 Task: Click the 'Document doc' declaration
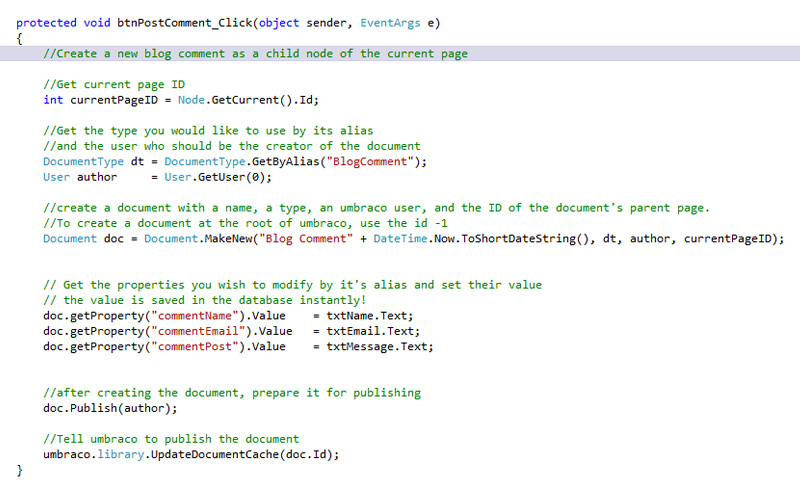(x=83, y=239)
